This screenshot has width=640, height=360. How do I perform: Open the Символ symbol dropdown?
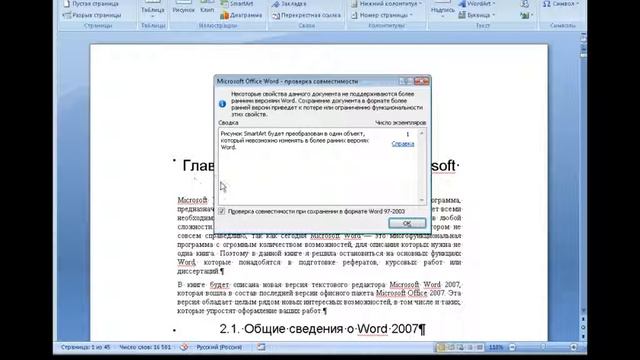point(561,4)
